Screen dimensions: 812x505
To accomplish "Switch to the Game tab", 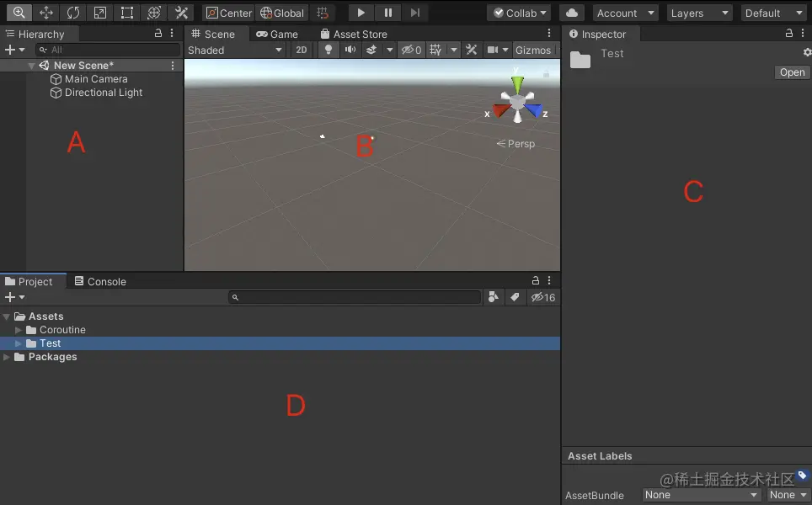I will coord(277,35).
